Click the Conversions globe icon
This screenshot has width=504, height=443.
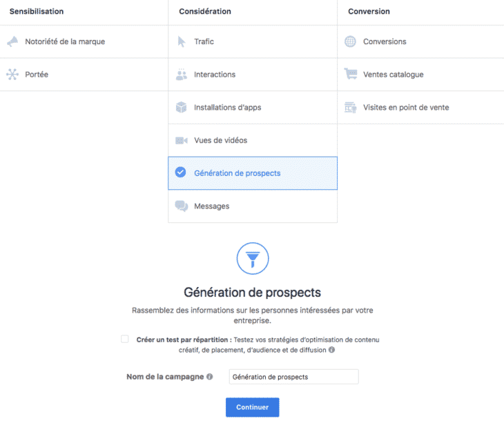pyautogui.click(x=351, y=42)
